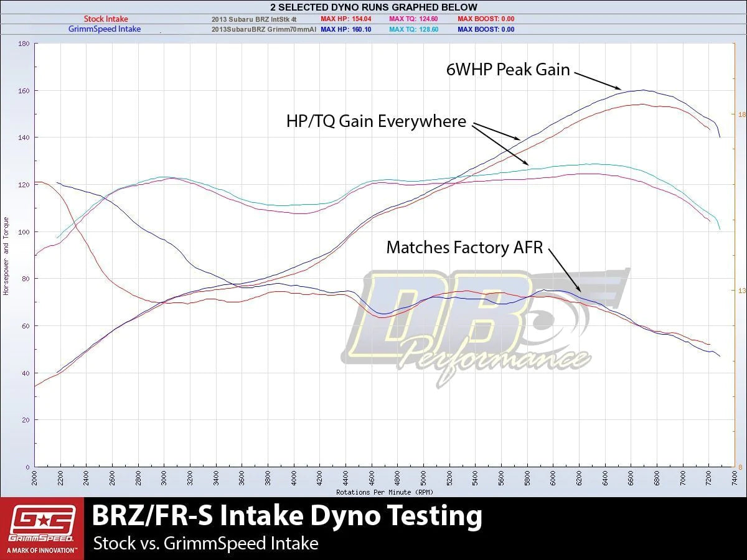Select the GrimmSpeed Intake run label

[104, 29]
